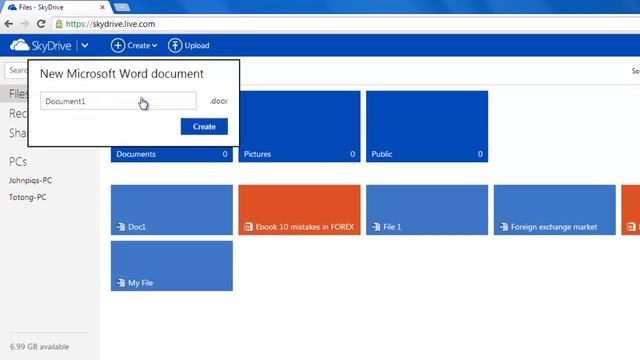Click the SkyDrive cloud logo

tap(19, 45)
